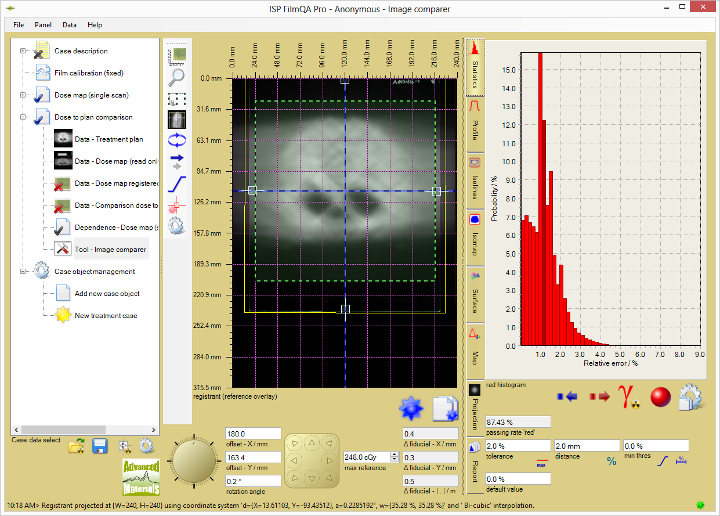Screen dimensions: 720x516
Task: Click the blue left arrow icon under histogram
Action: click(568, 396)
